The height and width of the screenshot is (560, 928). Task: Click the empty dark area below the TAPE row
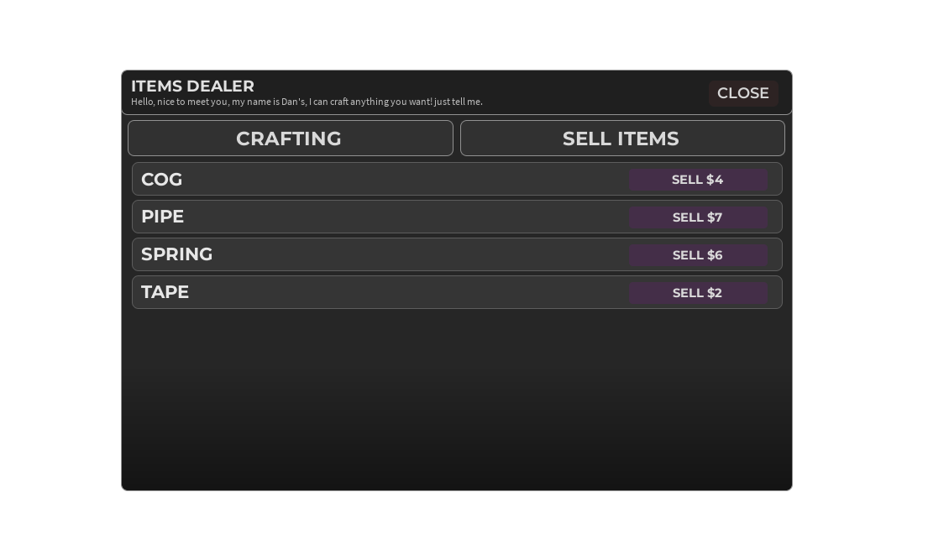tap(456, 400)
